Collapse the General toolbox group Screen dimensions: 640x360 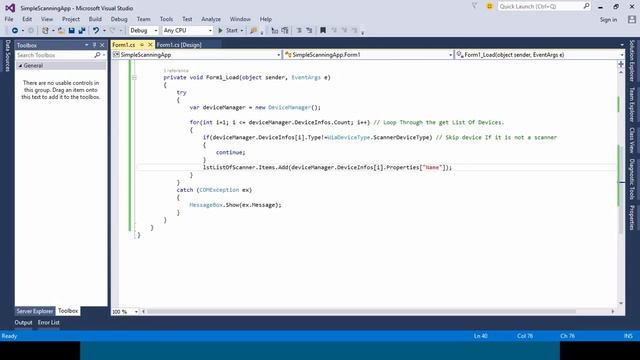[20, 66]
